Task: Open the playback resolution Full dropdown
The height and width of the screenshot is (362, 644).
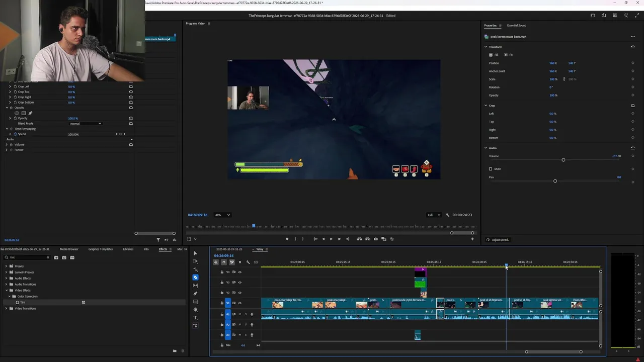Action: click(x=434, y=215)
